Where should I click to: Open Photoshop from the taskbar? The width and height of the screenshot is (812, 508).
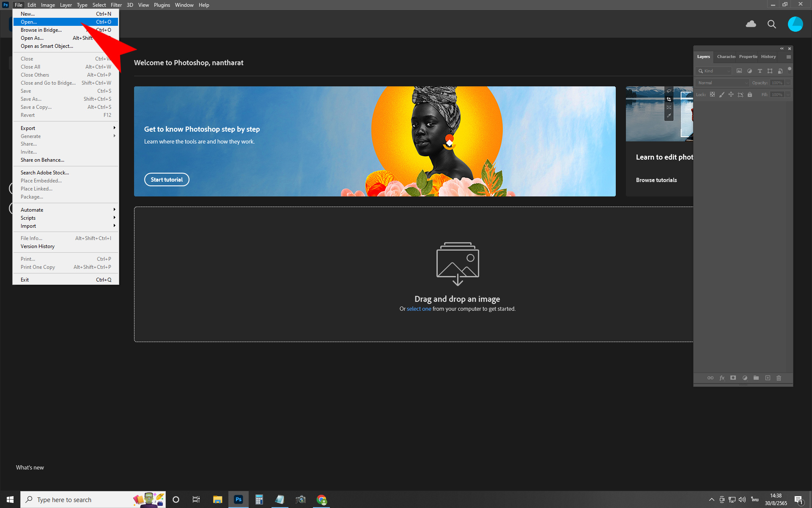[239, 500]
